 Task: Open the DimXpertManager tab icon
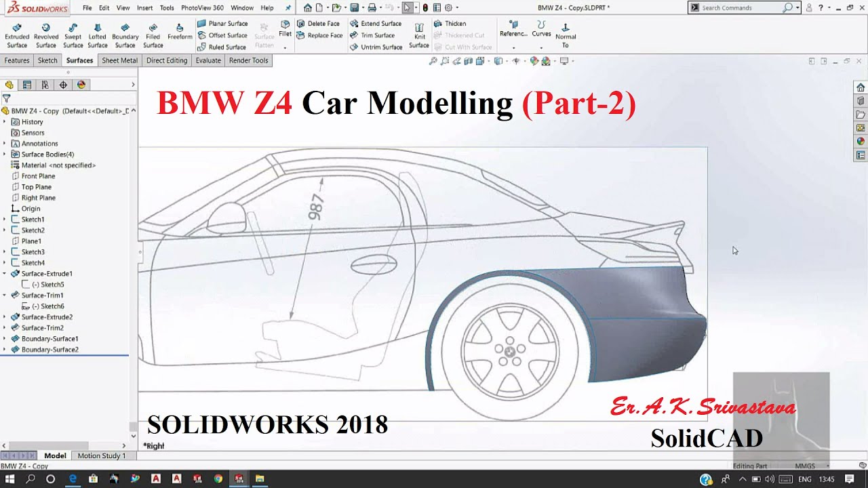(x=63, y=85)
